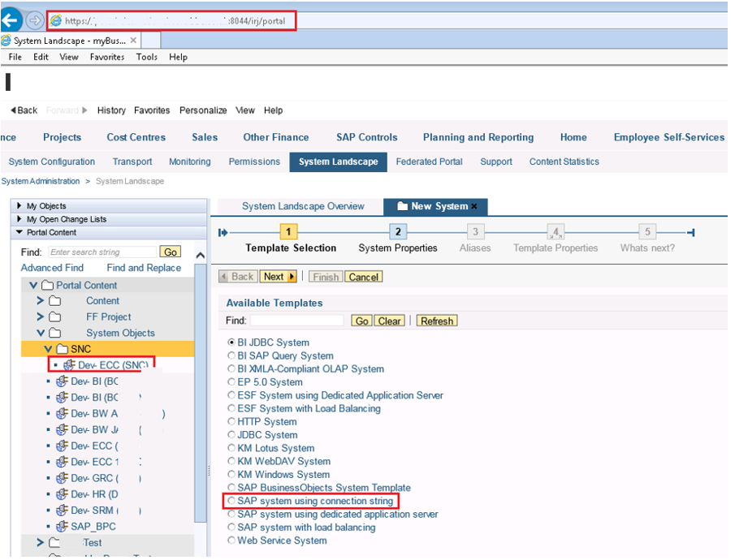This screenshot has height=560, width=735.
Task: Click the system icon next to SAP_BPC
Action: pos(62,526)
